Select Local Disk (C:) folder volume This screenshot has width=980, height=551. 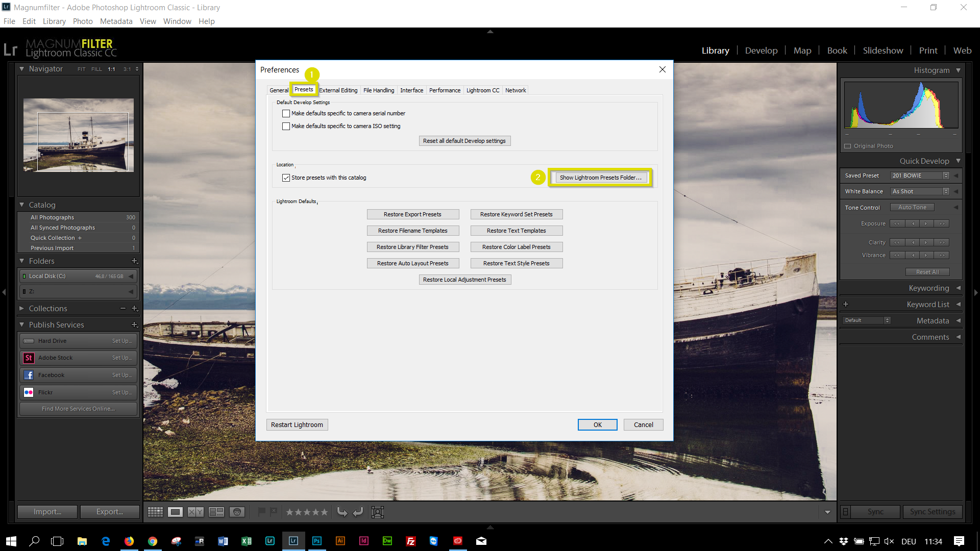[78, 276]
